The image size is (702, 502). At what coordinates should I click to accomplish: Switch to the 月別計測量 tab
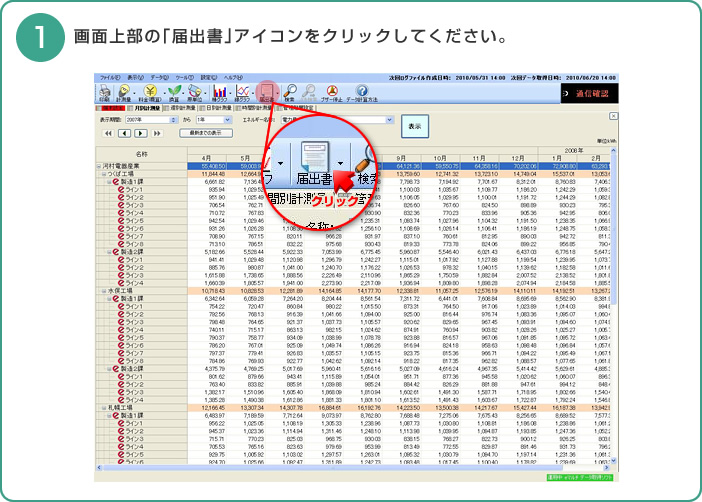coord(145,108)
